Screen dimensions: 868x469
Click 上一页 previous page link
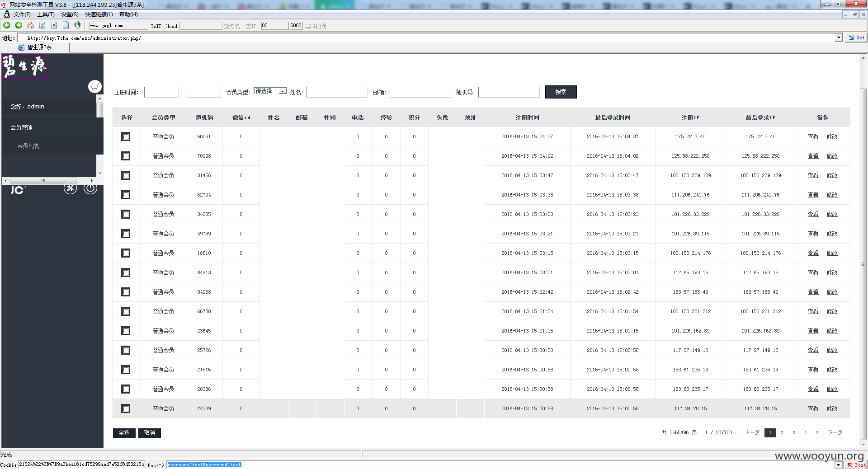coord(752,433)
